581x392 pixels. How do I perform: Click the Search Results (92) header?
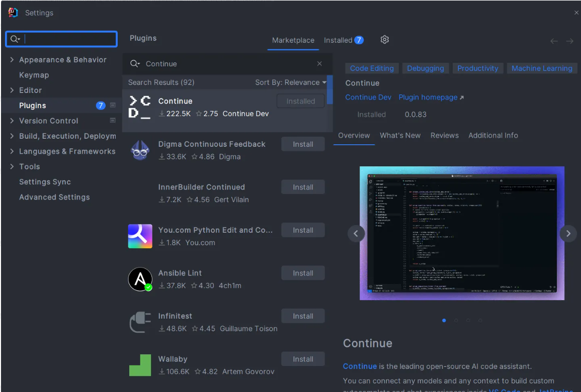(161, 82)
